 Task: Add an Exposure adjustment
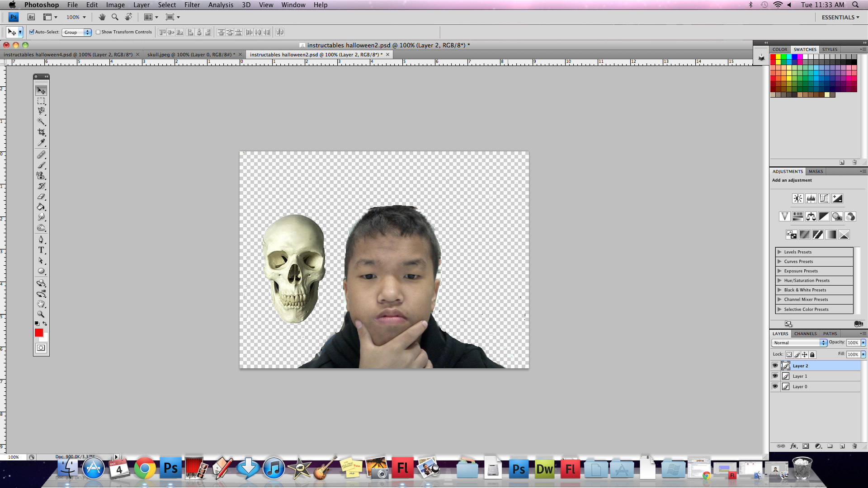[837, 198]
